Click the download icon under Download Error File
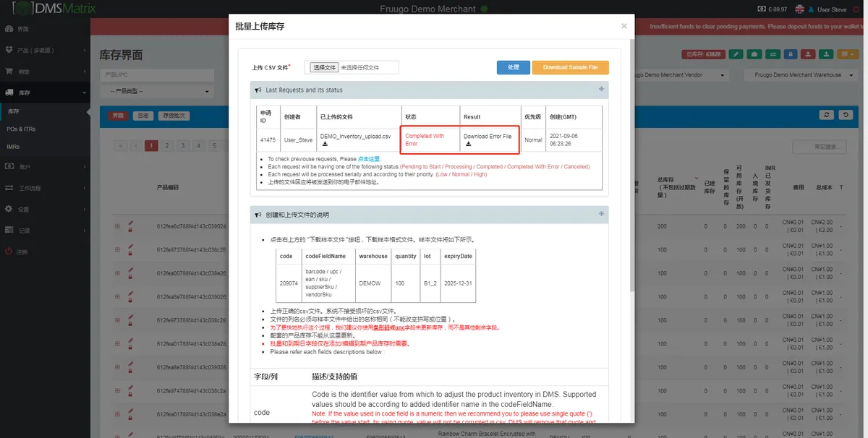Viewport: 868px width, 438px height. [468, 144]
